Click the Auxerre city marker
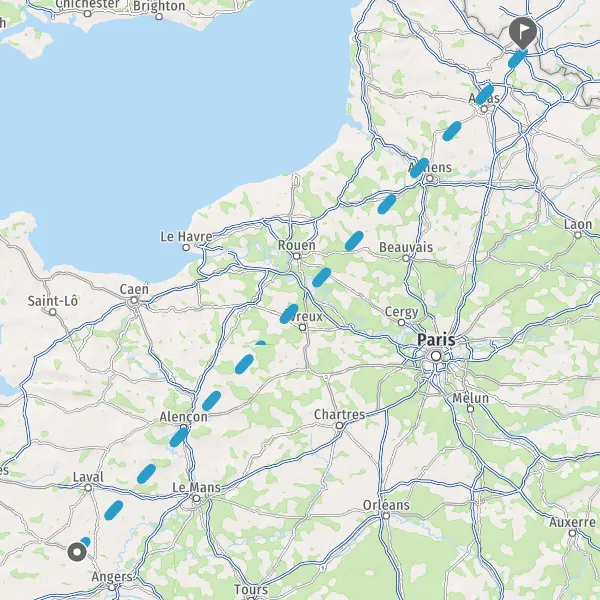The height and width of the screenshot is (600, 600). click(572, 533)
